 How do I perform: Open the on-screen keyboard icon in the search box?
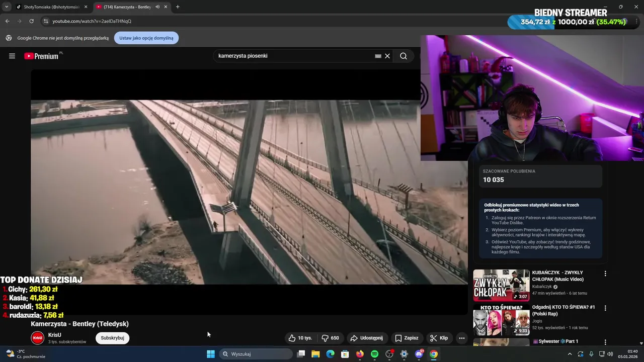[378, 56]
